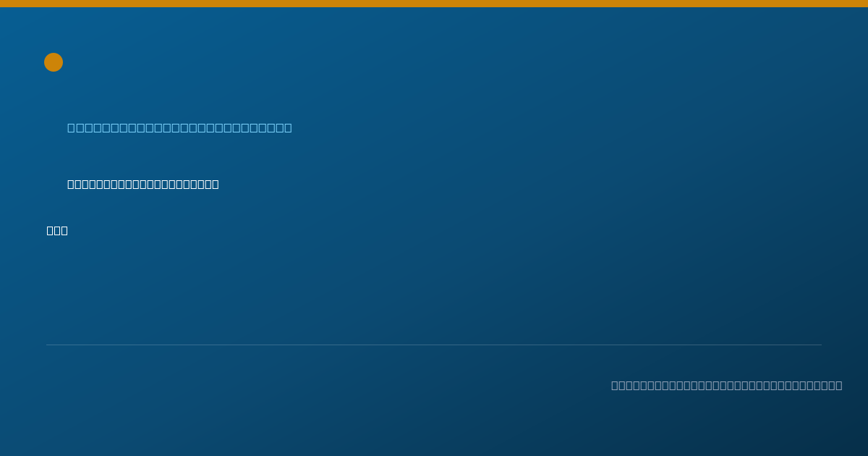Click the middle of the white subtitle
The width and height of the screenshot is (868, 456).
point(143,184)
